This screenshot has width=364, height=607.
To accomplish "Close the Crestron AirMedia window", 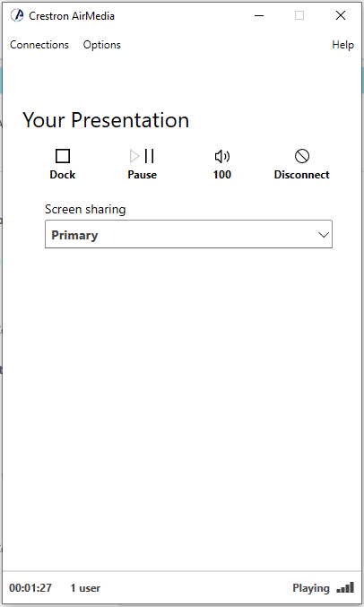I will point(341,15).
